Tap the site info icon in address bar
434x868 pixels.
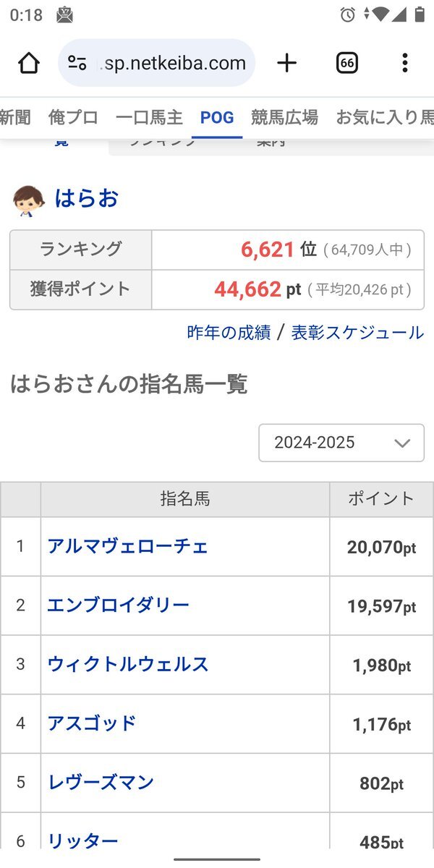[77, 64]
